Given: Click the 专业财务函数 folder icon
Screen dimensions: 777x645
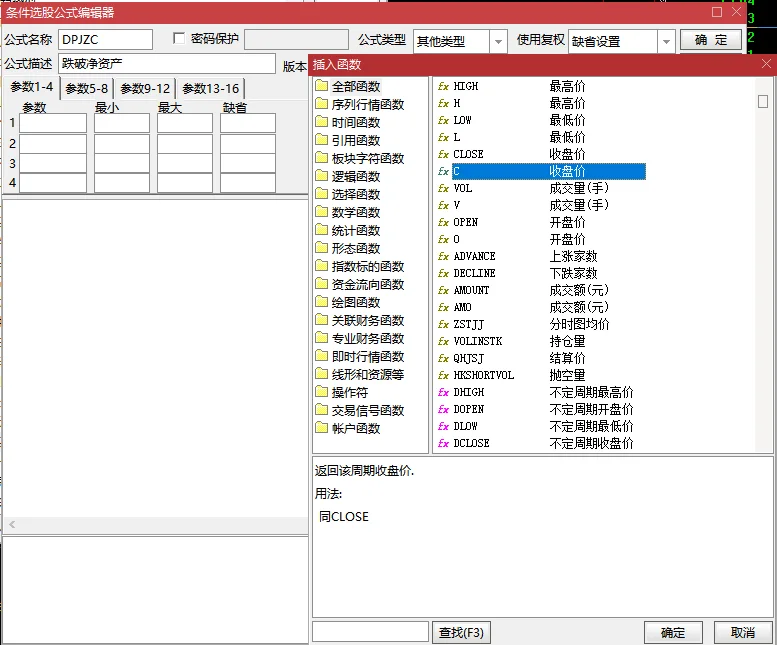Looking at the screenshot, I should [322, 338].
